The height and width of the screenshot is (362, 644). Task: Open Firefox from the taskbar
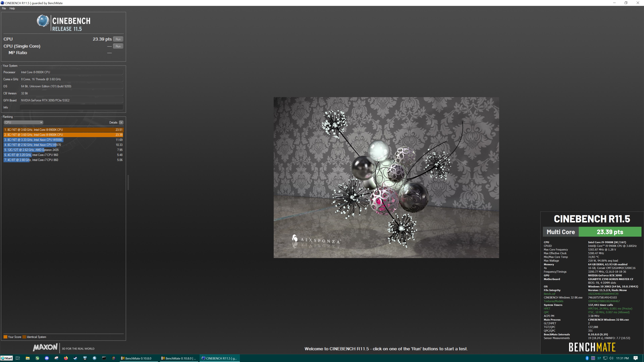(66, 358)
